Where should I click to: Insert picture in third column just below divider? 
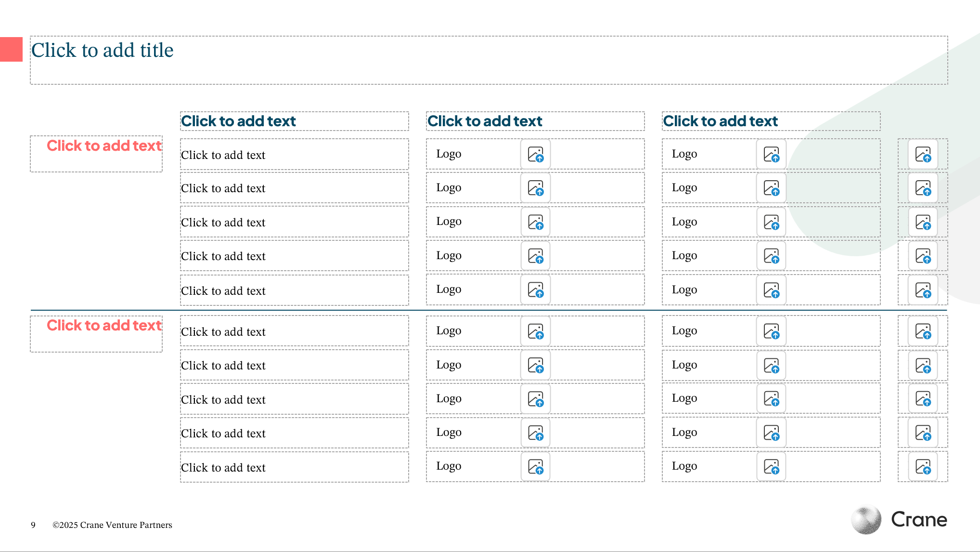click(x=771, y=331)
